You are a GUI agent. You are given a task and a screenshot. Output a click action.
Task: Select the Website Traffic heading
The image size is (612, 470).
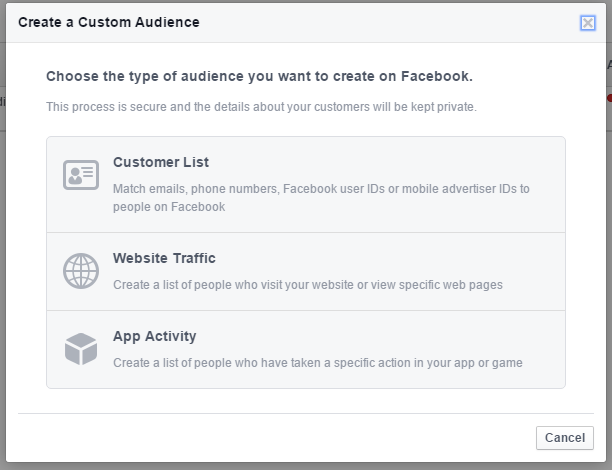pos(164,258)
